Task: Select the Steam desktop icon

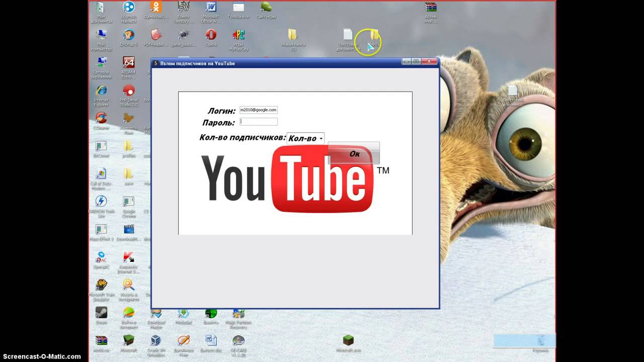Action: pyautogui.click(x=101, y=315)
